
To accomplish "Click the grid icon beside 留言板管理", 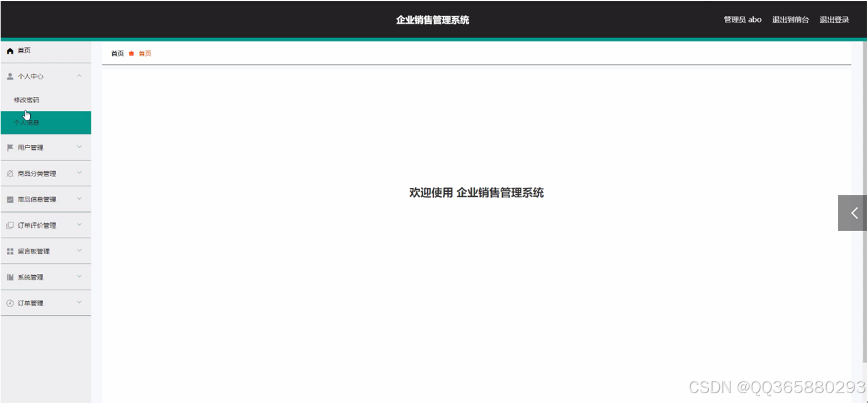I will (10, 251).
